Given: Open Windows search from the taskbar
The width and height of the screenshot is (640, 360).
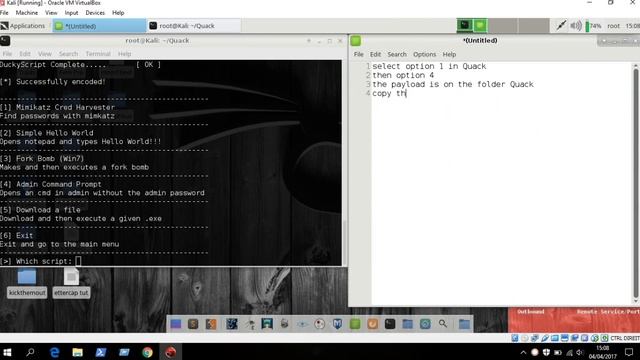Looking at the screenshot, I should (30, 352).
